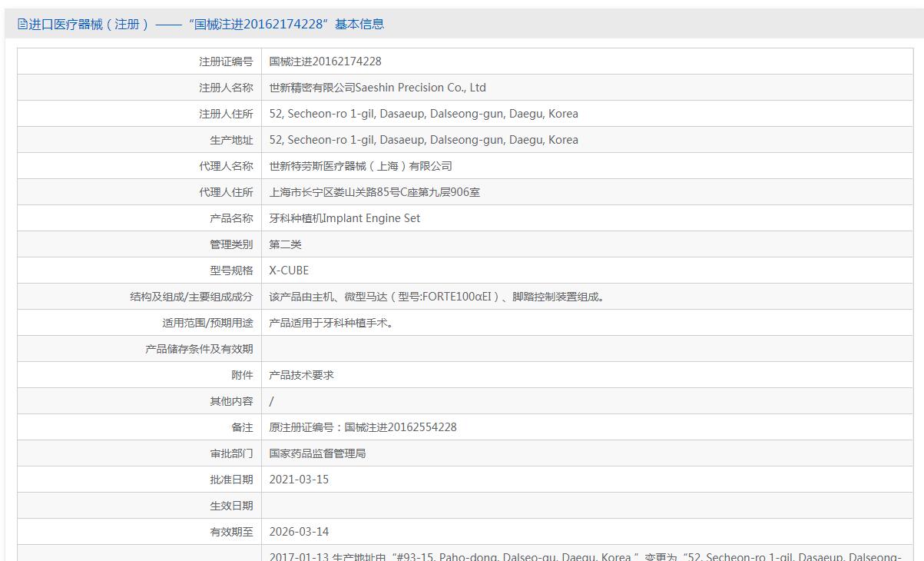
Task: Click the 代理人名称 label
Action: (x=226, y=166)
